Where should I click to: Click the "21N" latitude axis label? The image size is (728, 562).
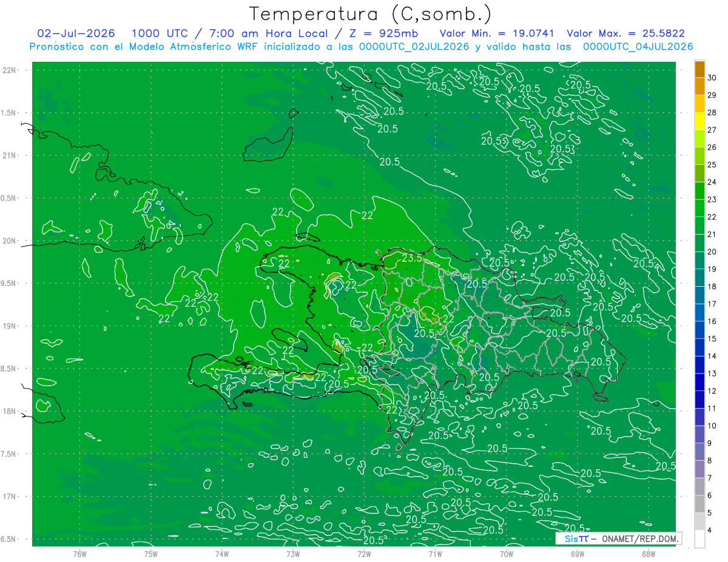click(9, 156)
